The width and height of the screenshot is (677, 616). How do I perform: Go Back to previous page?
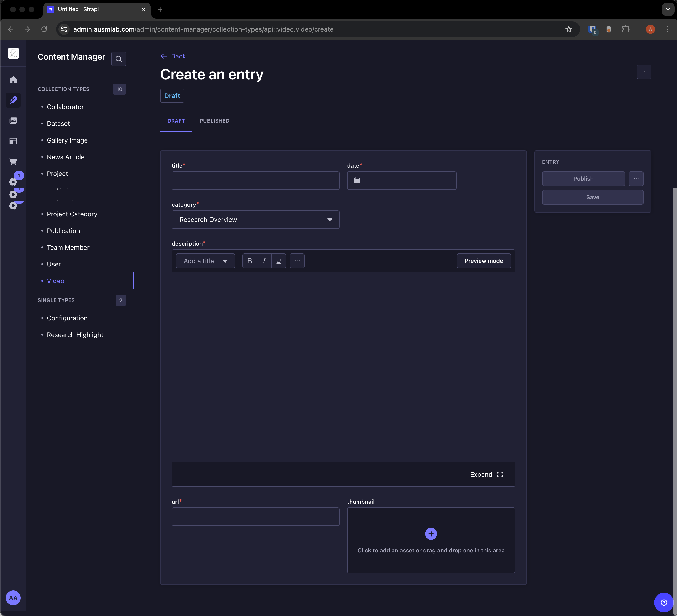coord(173,56)
